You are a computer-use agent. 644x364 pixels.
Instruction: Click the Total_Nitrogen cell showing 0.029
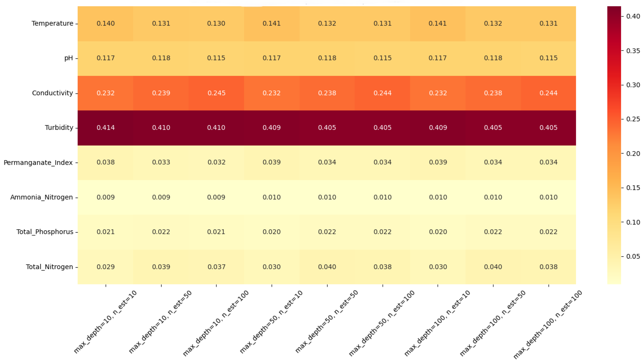pos(105,267)
